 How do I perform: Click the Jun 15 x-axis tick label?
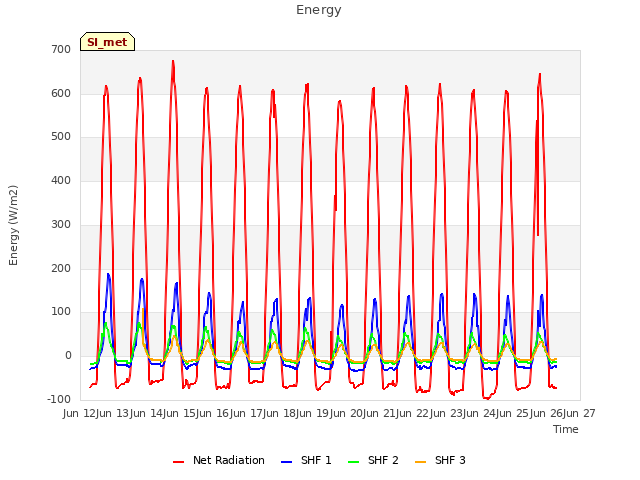[x=180, y=413]
